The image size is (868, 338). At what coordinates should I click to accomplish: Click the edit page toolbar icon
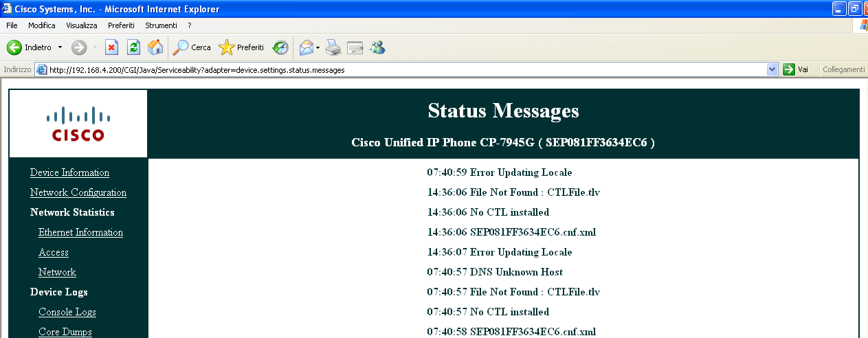[355, 47]
